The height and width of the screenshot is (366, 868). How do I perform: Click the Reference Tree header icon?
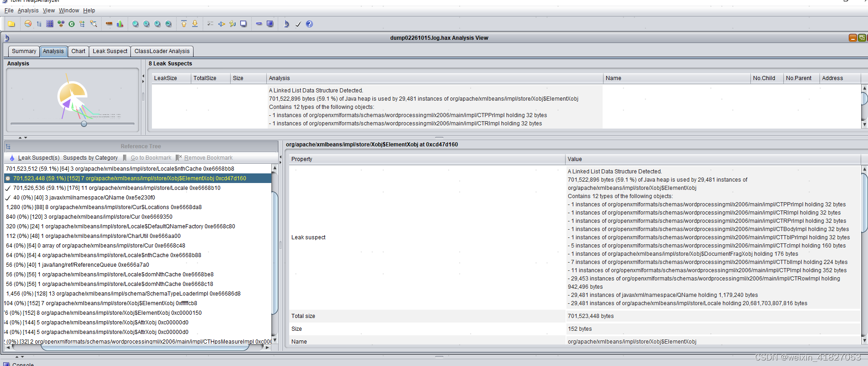point(8,146)
